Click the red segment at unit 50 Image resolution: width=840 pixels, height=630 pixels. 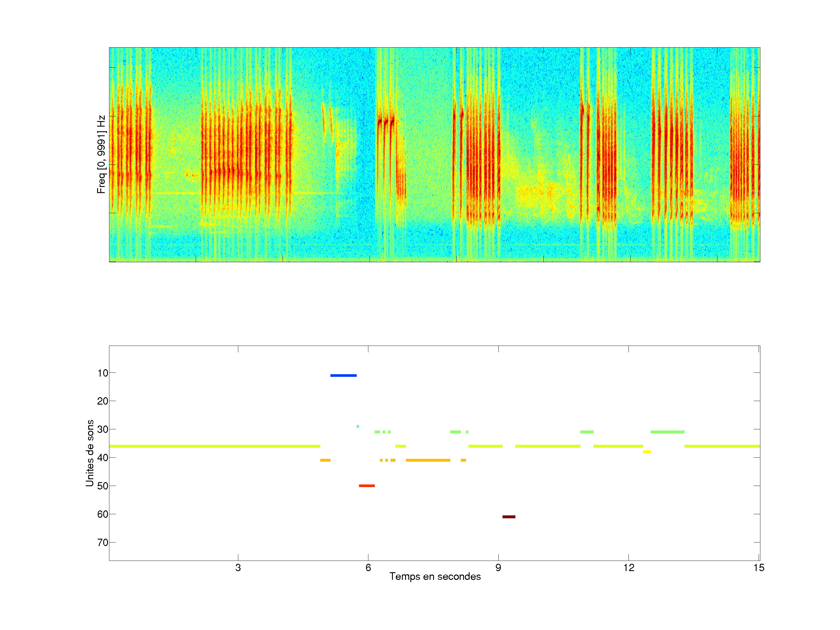[x=367, y=486]
